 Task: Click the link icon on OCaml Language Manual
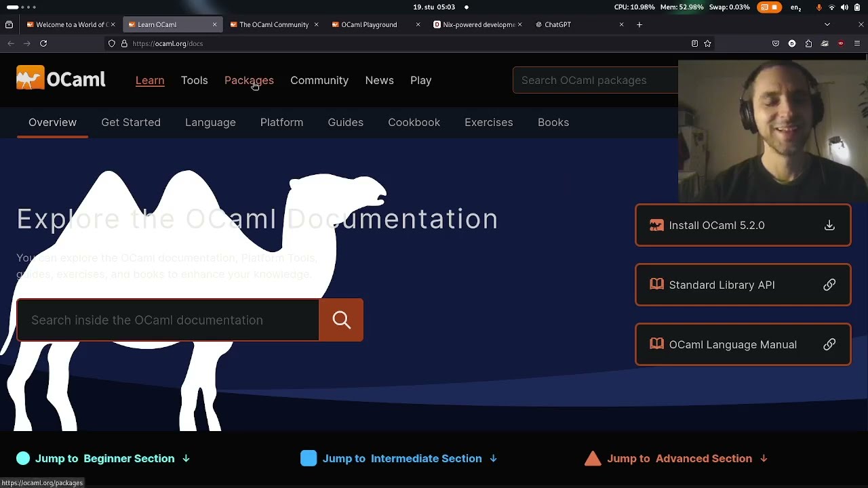[x=829, y=344]
